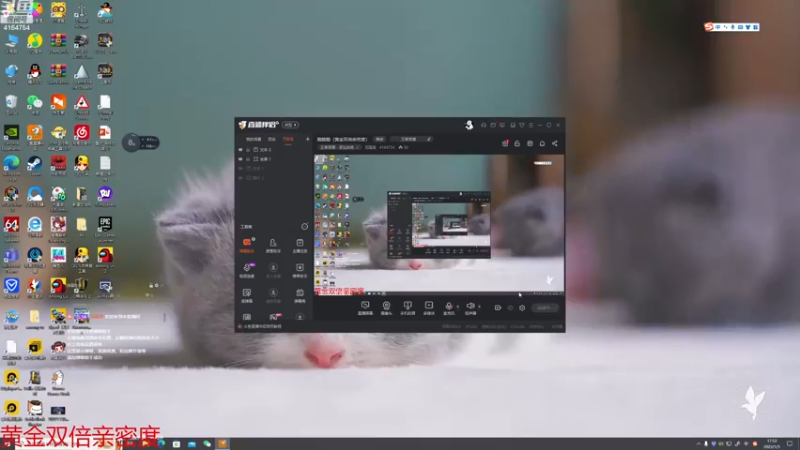800x450 pixels.
Task: Mute the microphone
Action: tap(448, 308)
